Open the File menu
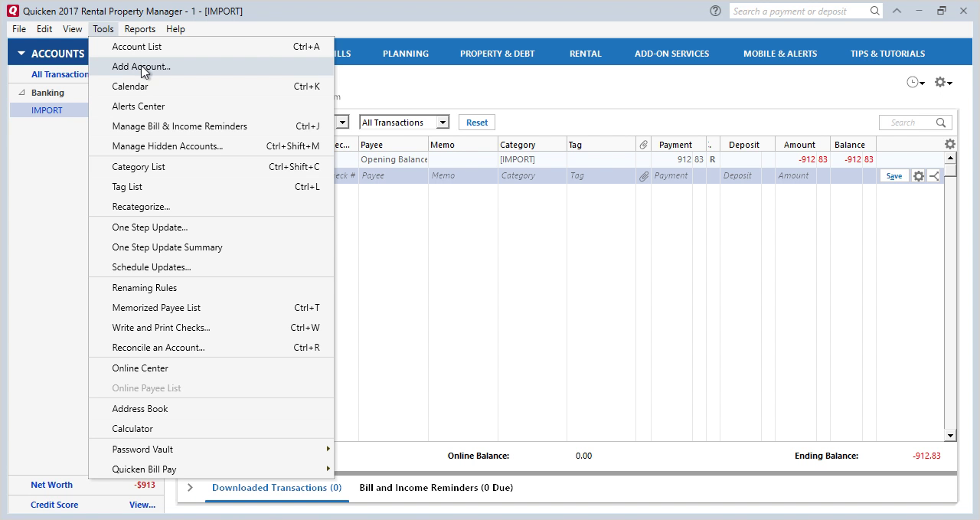Screen dimensions: 980x520 pos(19,29)
